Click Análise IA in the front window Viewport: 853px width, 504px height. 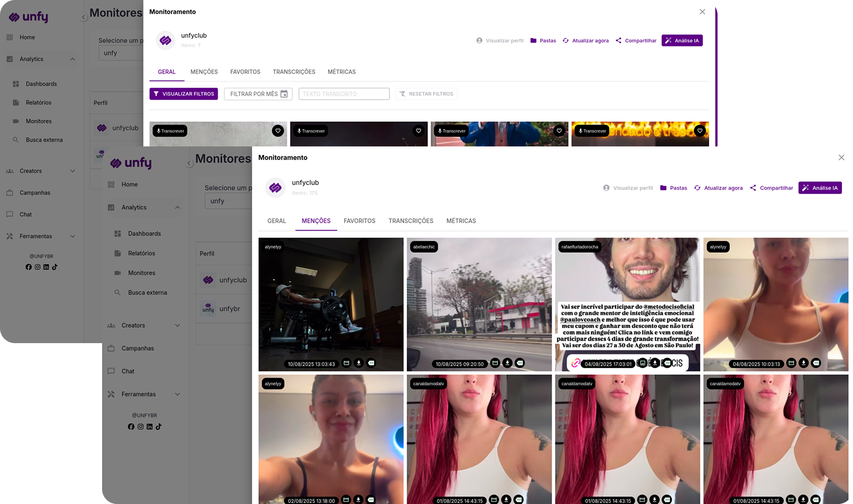coord(820,188)
